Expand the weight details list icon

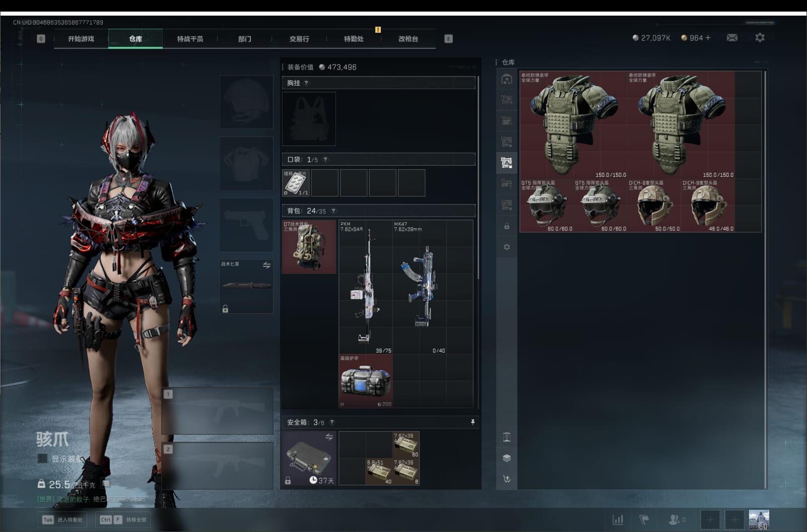click(106, 484)
